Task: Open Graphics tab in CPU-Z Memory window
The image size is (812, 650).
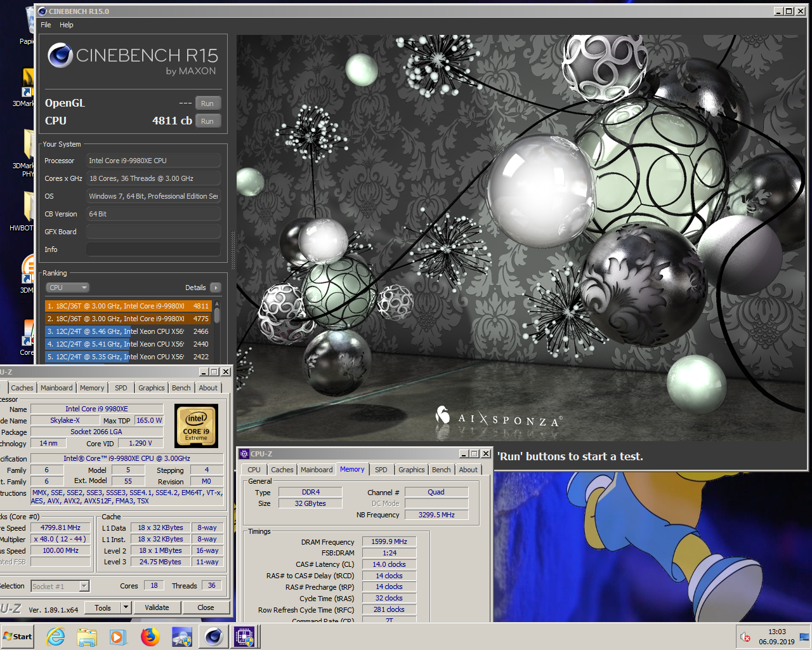Action: coord(411,470)
